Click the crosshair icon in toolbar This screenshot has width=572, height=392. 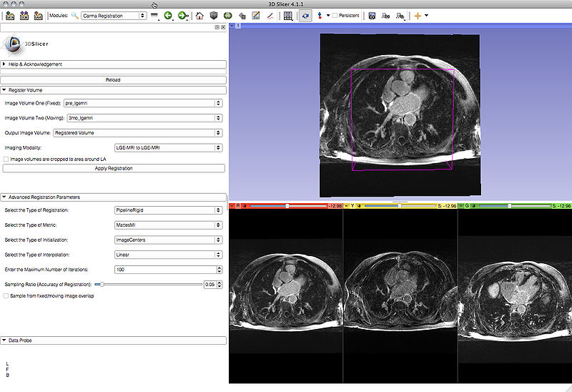point(418,15)
